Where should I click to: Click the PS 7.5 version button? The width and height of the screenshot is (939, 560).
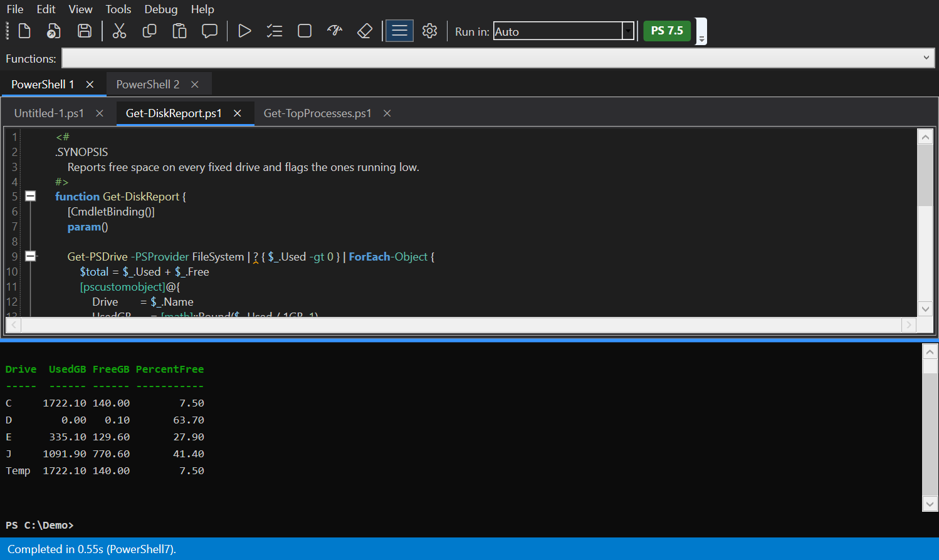(x=667, y=31)
